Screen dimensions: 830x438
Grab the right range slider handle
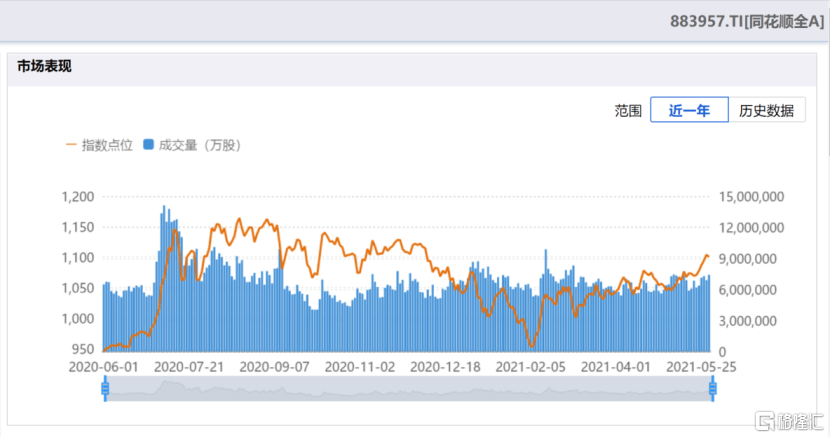click(x=713, y=390)
